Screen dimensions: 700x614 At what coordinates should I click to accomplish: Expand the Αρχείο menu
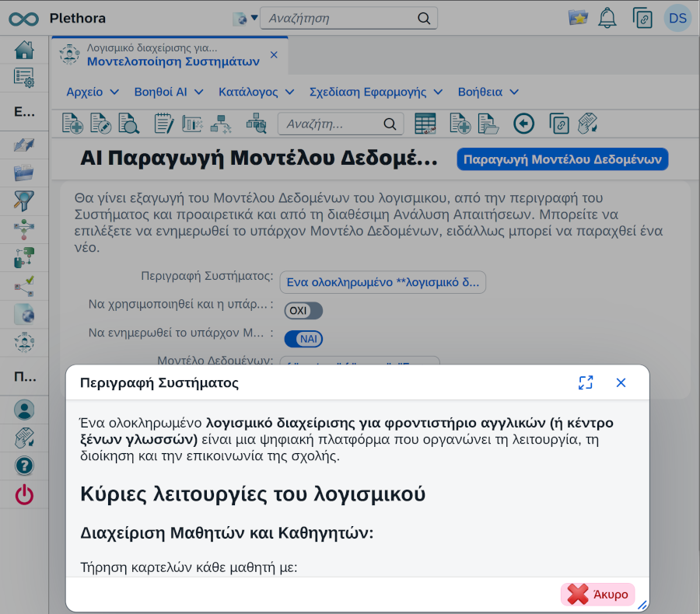(93, 92)
